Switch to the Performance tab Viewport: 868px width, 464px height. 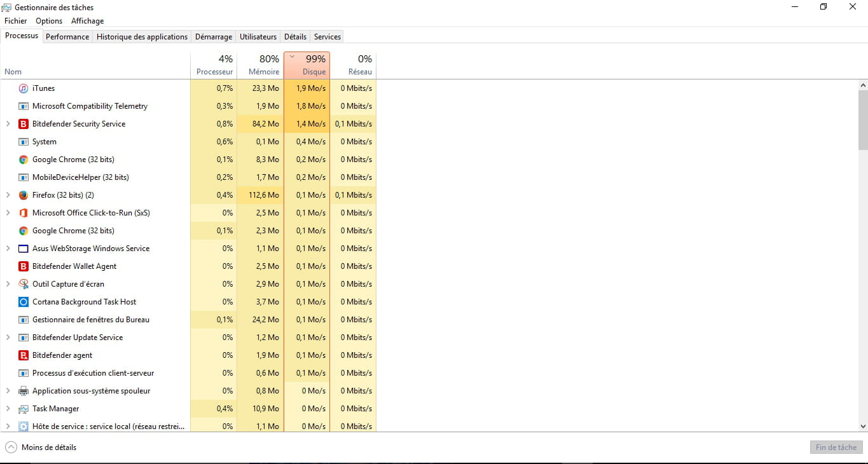pos(67,37)
